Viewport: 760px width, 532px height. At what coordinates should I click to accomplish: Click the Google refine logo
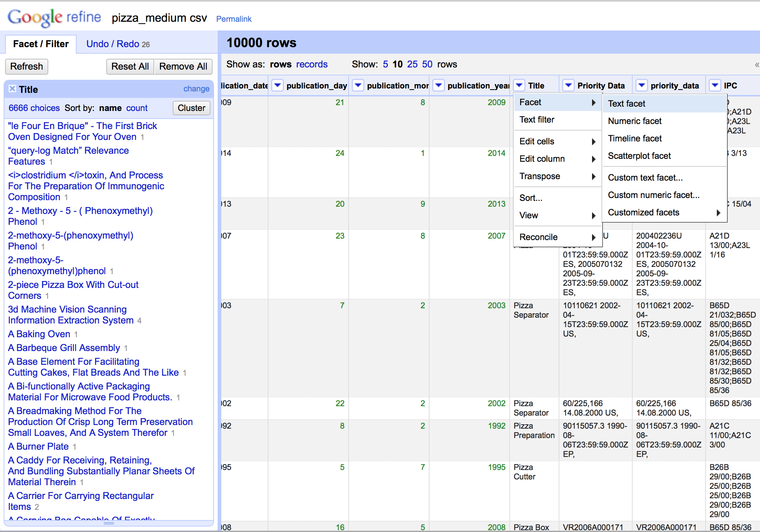pyautogui.click(x=54, y=17)
